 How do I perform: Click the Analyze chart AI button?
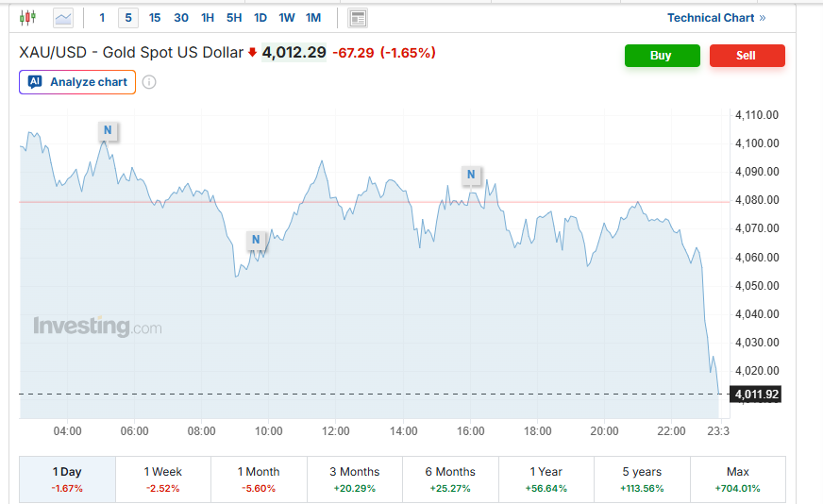coord(77,82)
